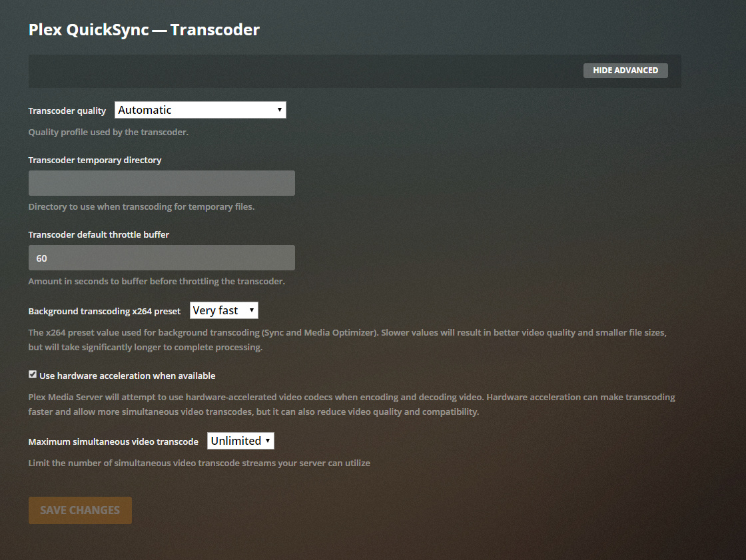Open the Maximum simultaneous video transcode dropdown
The image size is (746, 560).
pyautogui.click(x=240, y=441)
